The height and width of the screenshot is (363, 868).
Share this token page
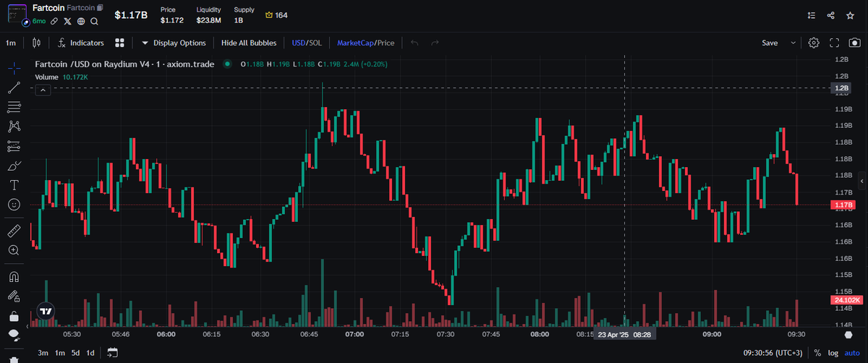tap(831, 15)
